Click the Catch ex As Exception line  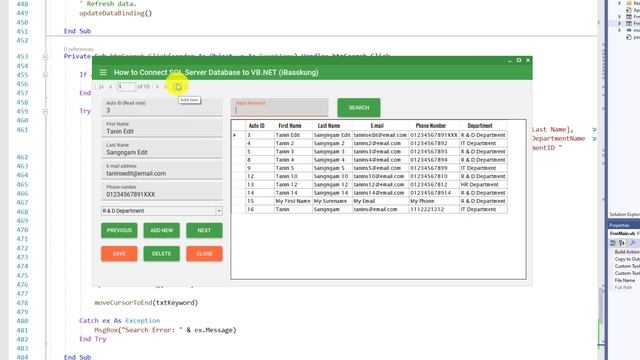(x=120, y=321)
